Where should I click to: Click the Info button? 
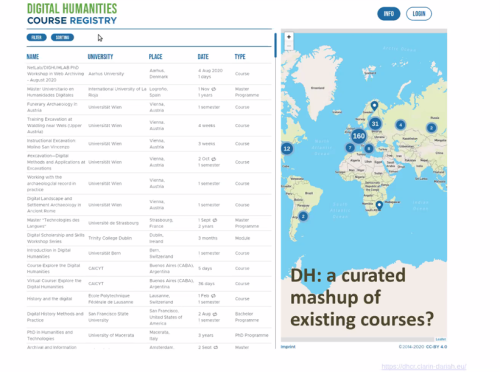tap(389, 14)
